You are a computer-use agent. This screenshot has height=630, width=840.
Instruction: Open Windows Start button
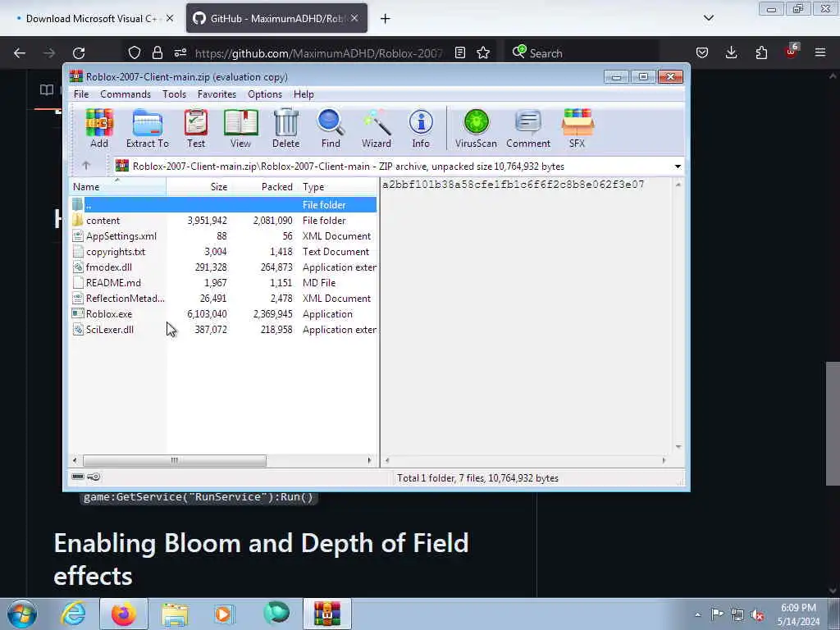[x=22, y=614]
